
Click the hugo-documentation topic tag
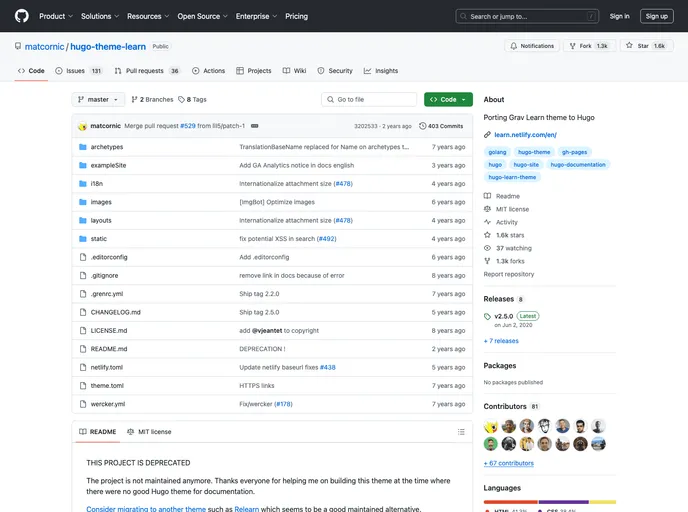click(578, 165)
